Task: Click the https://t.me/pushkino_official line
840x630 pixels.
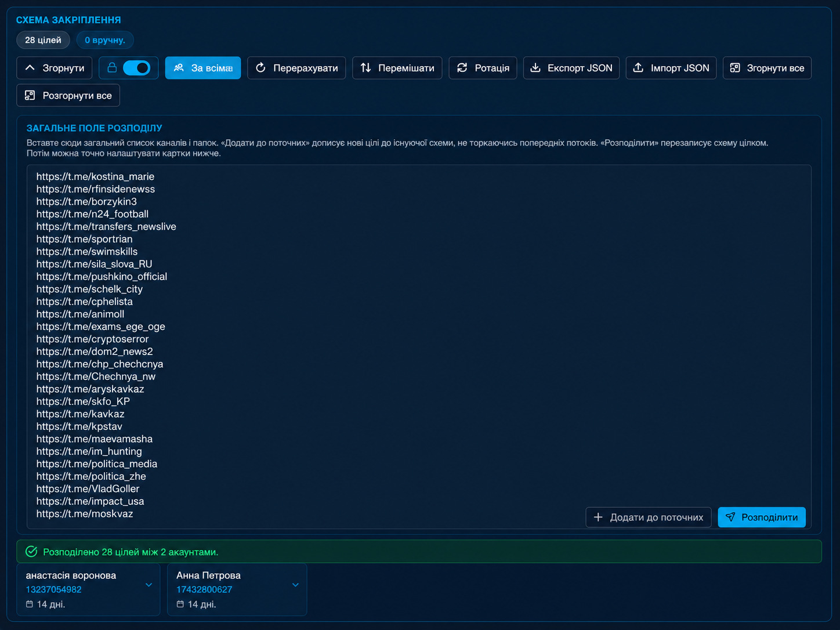Action: point(102,277)
